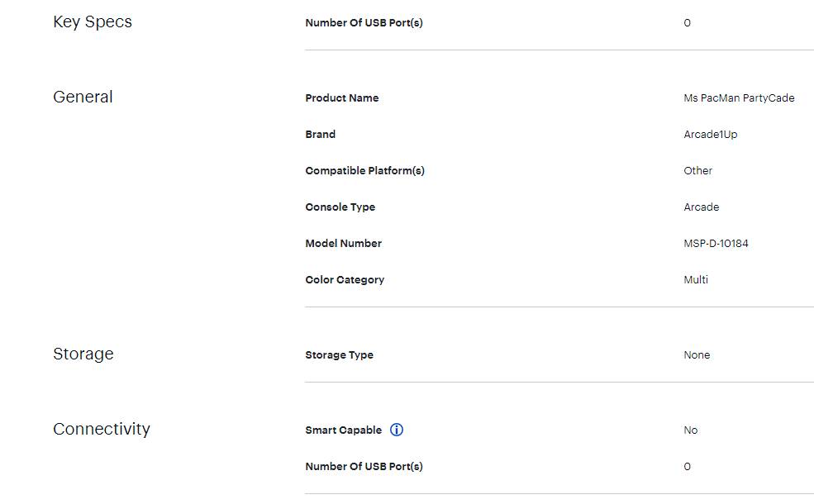Screen dimensions: 814x504
Task: Click the Storage Type label
Action: click(x=339, y=355)
